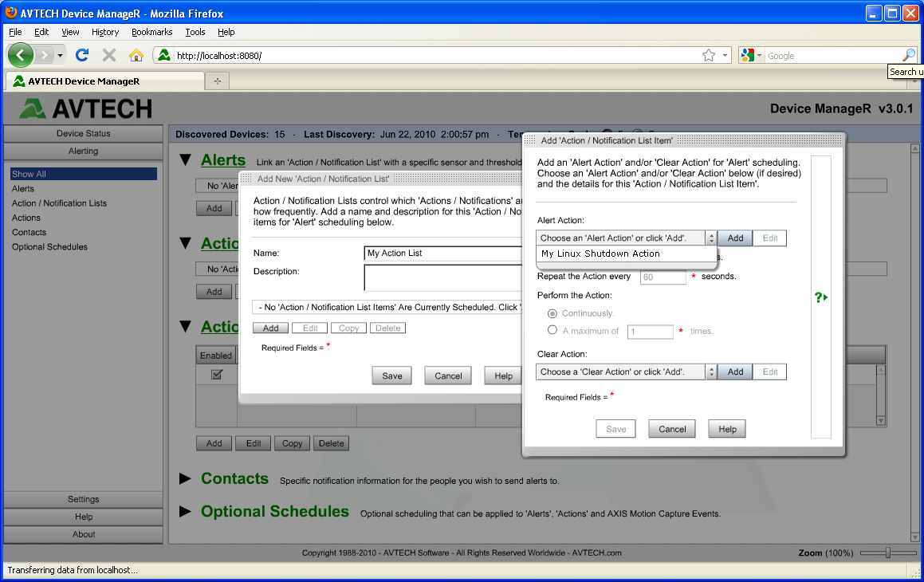
Task: Click Add in the Add New List dialog
Action: 270,328
